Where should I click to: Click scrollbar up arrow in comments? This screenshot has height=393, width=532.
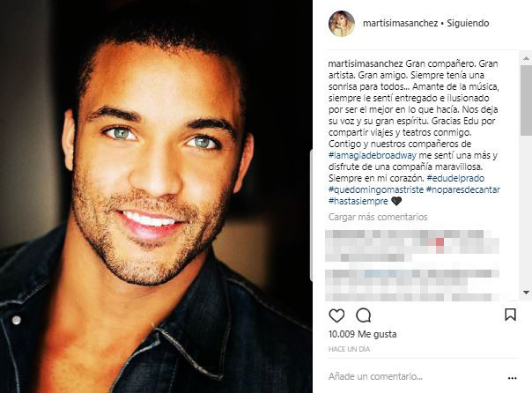coord(526,58)
